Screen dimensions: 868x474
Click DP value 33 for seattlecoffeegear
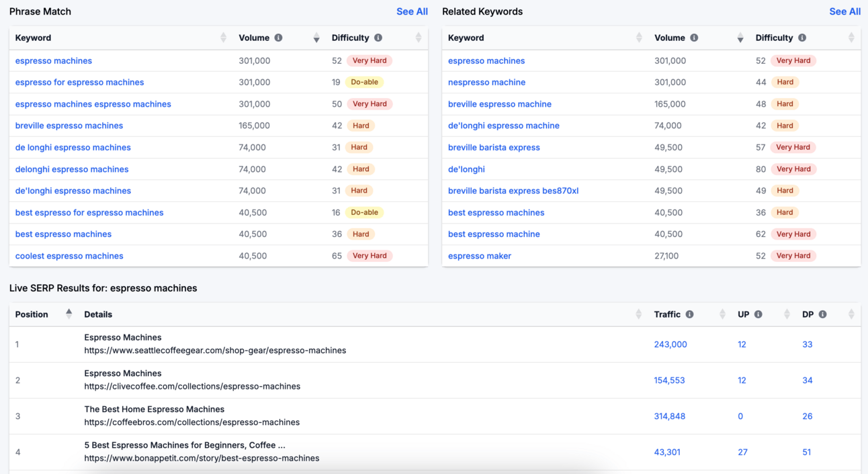(x=808, y=344)
